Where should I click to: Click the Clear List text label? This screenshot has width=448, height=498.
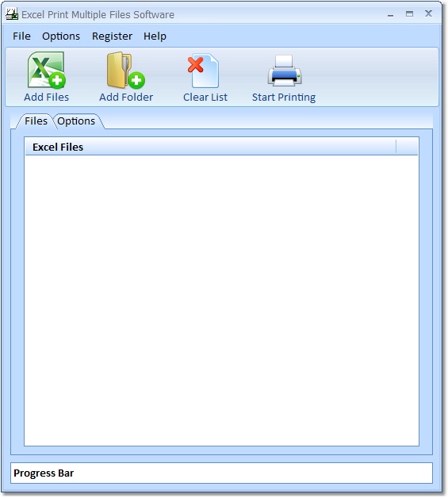pyautogui.click(x=205, y=97)
